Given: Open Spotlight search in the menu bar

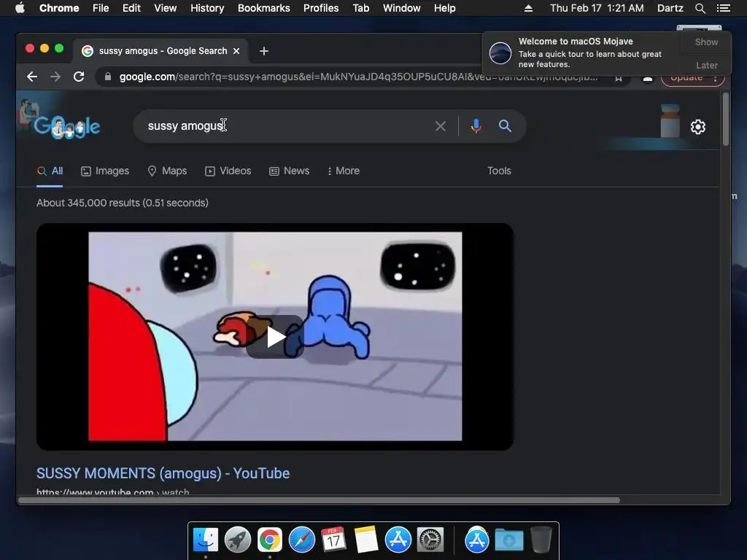Looking at the screenshot, I should (700, 8).
